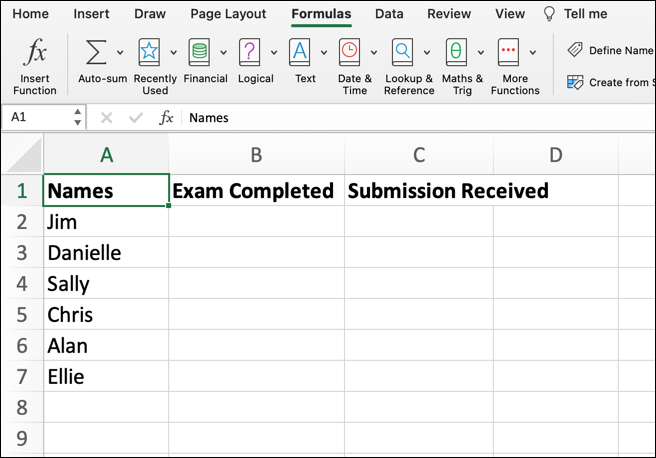Expand the Logical dropdown arrow

[274, 52]
